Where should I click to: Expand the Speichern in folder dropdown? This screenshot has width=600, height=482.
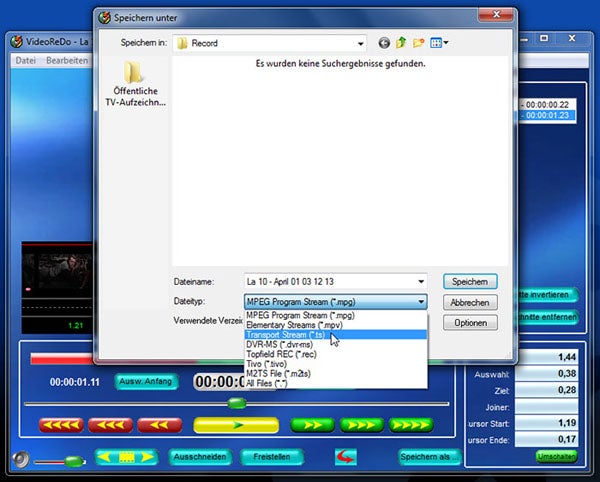[360, 44]
